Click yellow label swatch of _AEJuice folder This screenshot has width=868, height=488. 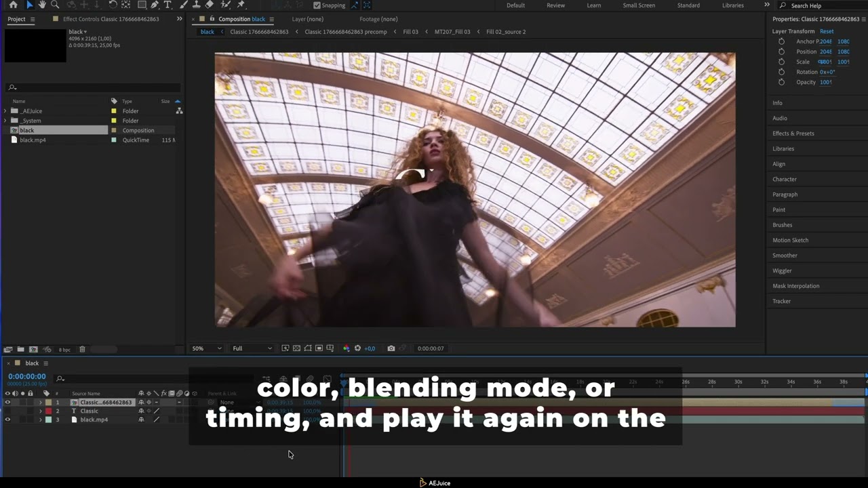point(114,111)
